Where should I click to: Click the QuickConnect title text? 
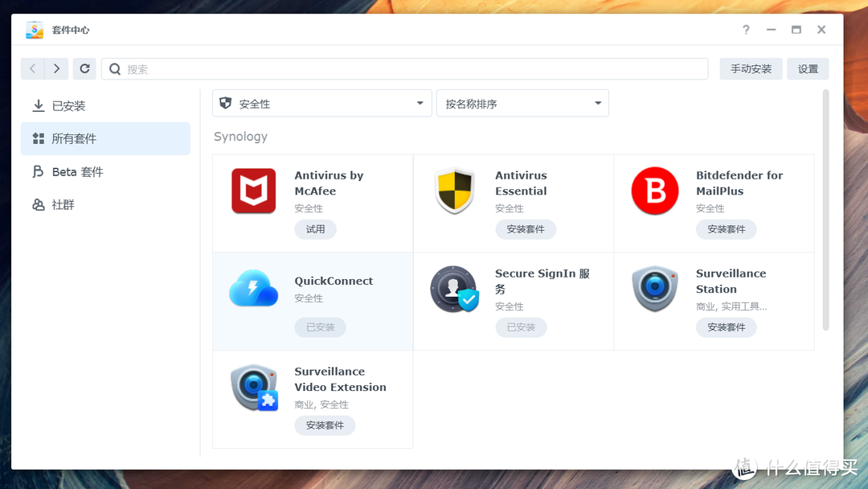point(334,281)
